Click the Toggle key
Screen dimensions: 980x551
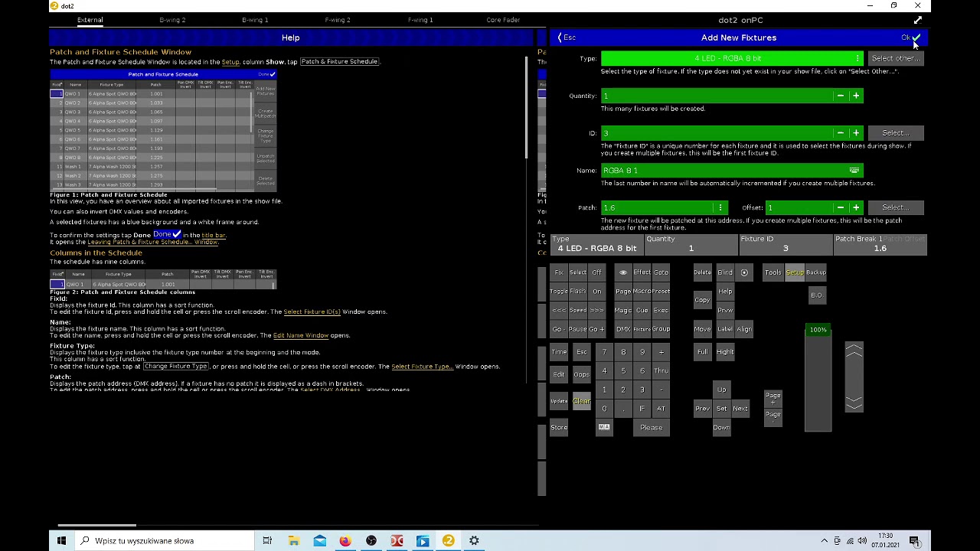[559, 292]
